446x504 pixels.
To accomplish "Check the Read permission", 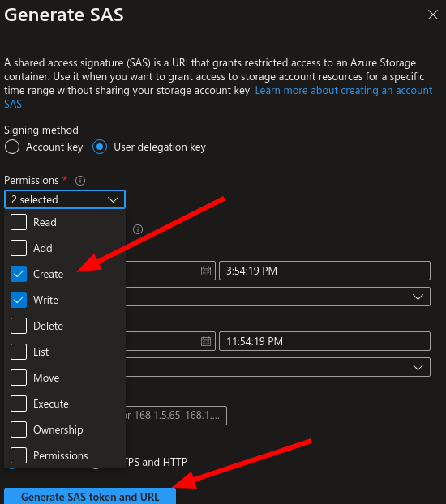I will [x=19, y=223].
